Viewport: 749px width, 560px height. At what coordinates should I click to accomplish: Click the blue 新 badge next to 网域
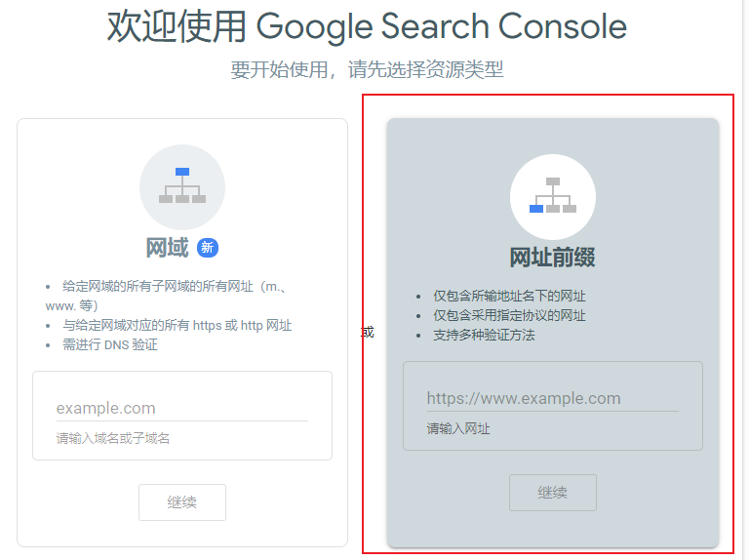pyautogui.click(x=208, y=248)
